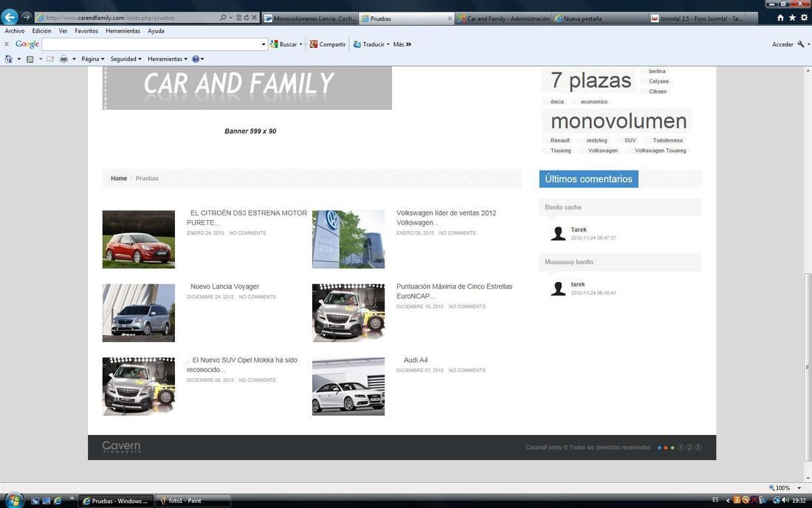Open the Ver menu

point(63,31)
